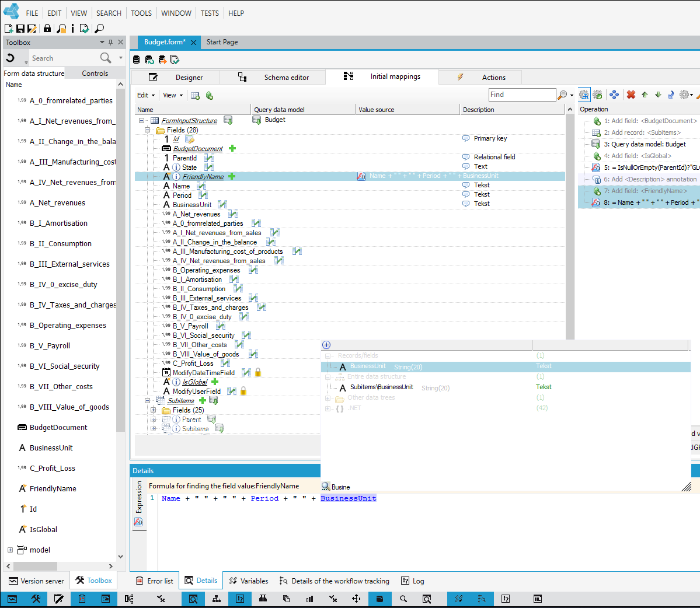Click the binoculars icon in the bottom bar

click(x=263, y=599)
